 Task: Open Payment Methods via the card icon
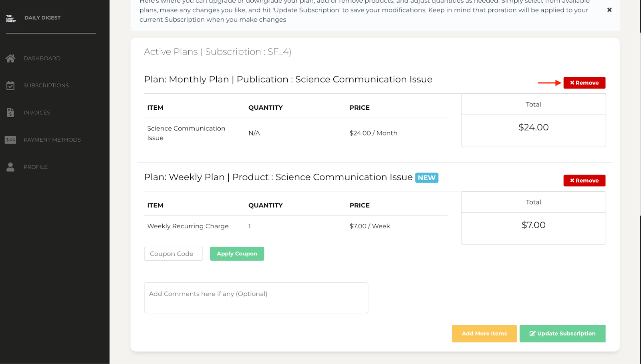coord(10,140)
